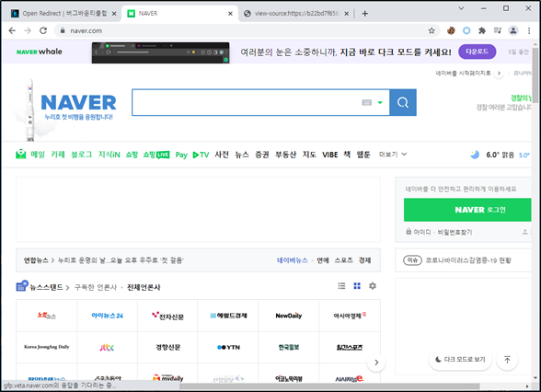Open 쇼핑LIVE in service menu

[156, 155]
